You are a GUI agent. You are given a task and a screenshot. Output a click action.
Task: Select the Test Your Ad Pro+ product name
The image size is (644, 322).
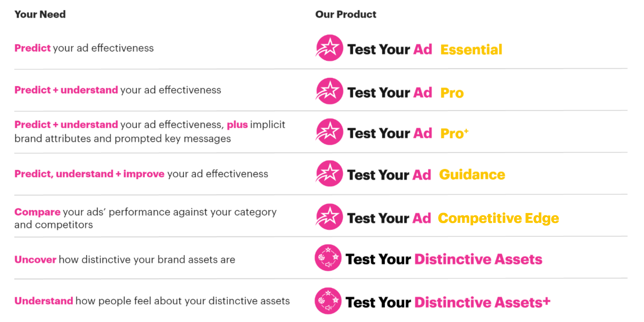coord(408,134)
